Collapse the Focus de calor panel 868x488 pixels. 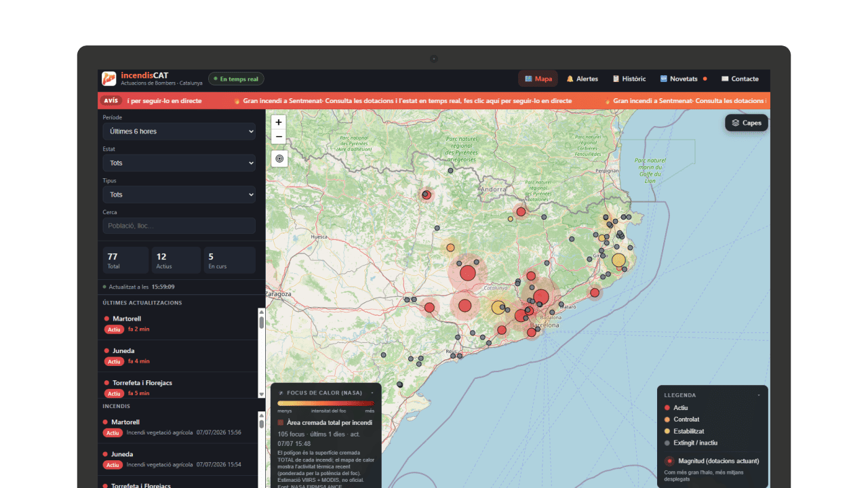point(372,392)
